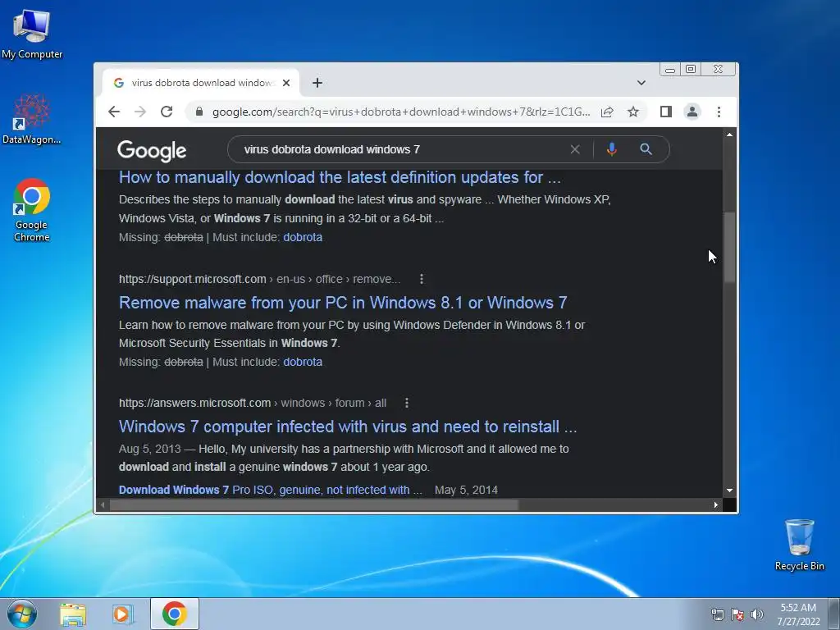
Task: Bookmark this page with the star
Action: pos(633,112)
